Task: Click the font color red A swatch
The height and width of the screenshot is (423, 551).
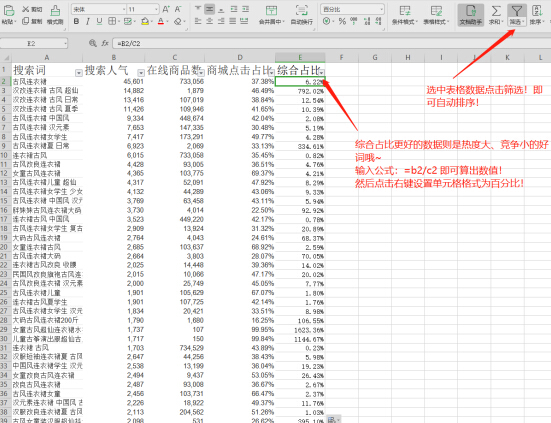Action: pos(161,21)
